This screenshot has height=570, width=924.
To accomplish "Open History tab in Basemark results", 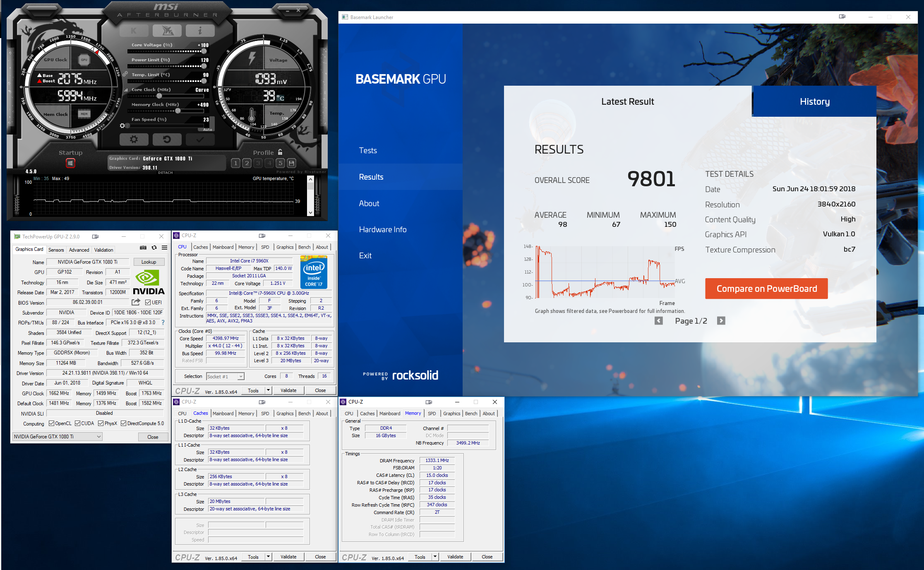I will pyautogui.click(x=814, y=101).
